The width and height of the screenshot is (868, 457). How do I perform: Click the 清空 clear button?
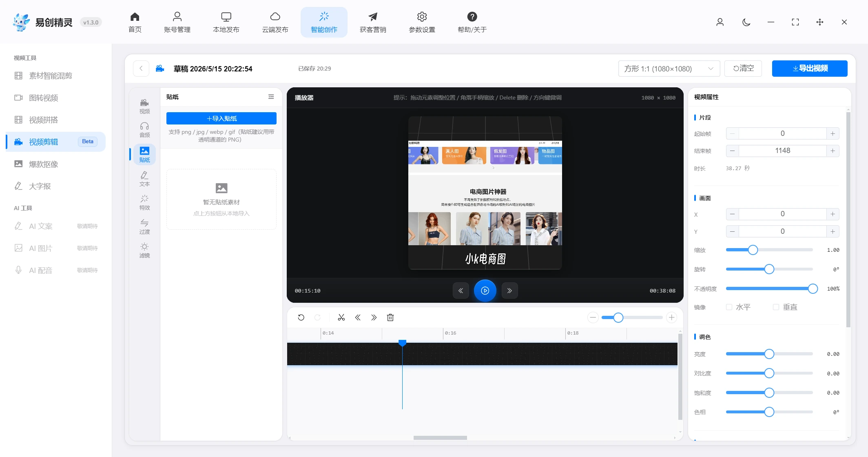point(743,69)
